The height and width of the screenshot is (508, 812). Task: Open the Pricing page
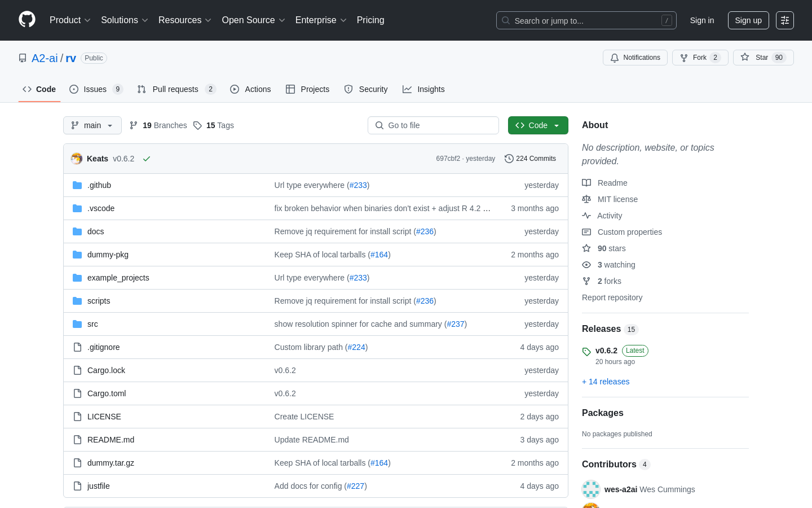(x=370, y=20)
